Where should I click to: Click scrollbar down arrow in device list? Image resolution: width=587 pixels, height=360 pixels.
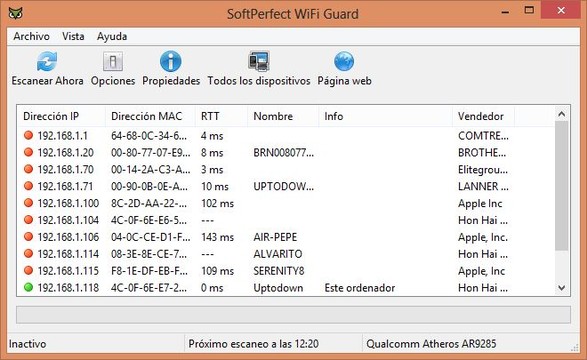point(562,288)
